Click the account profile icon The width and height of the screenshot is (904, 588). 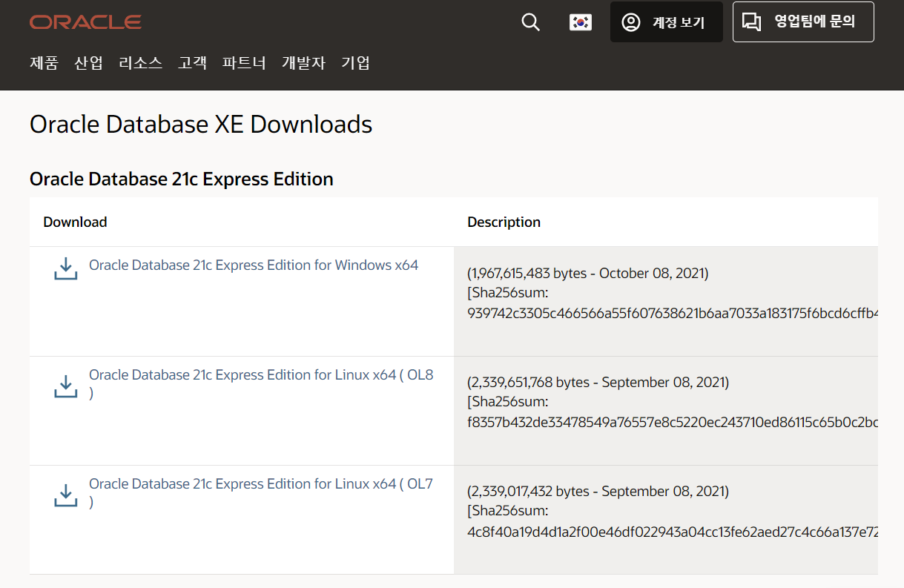(631, 22)
